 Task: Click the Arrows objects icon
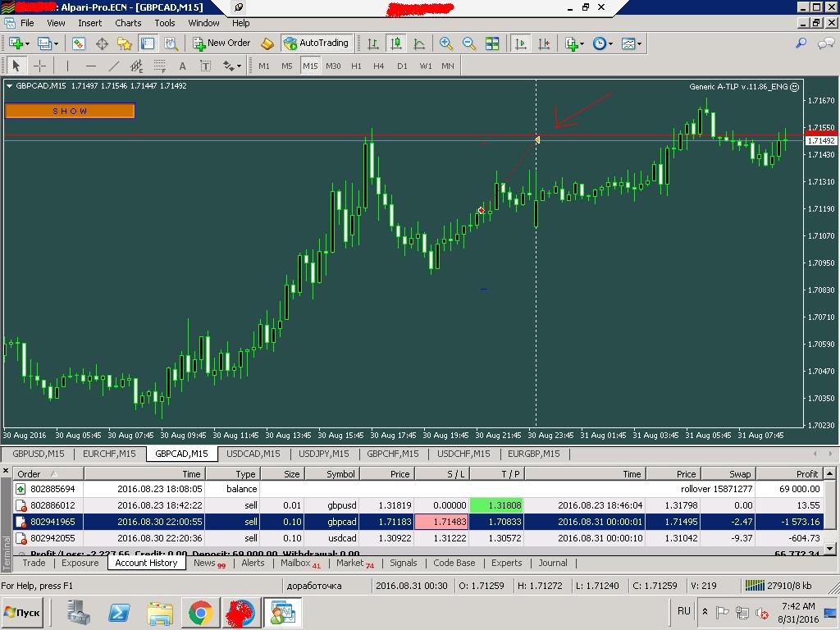[x=229, y=66]
